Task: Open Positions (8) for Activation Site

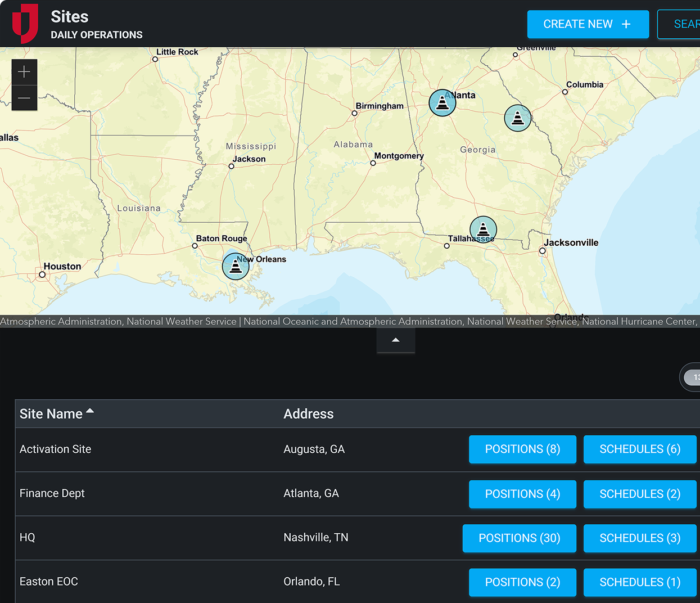Action: coord(522,449)
